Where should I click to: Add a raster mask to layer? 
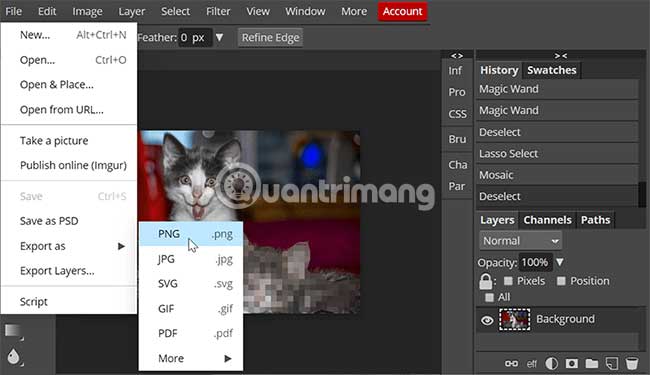pyautogui.click(x=572, y=363)
